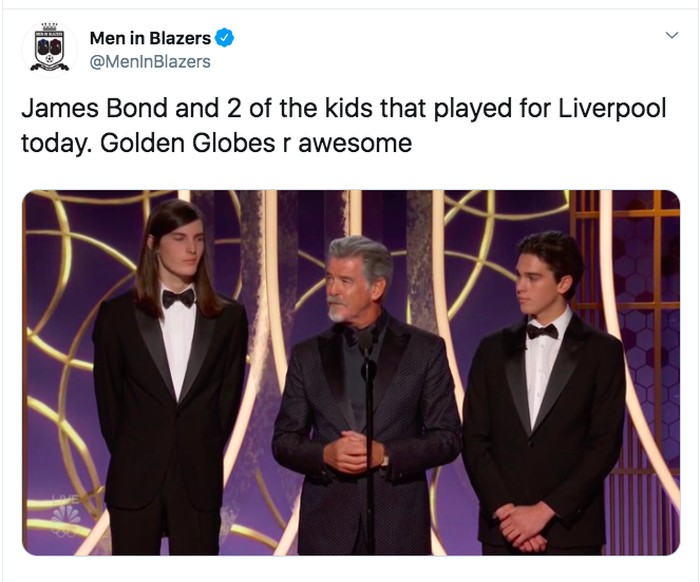Open the tweet options chevron
The image size is (700, 582).
[x=671, y=36]
